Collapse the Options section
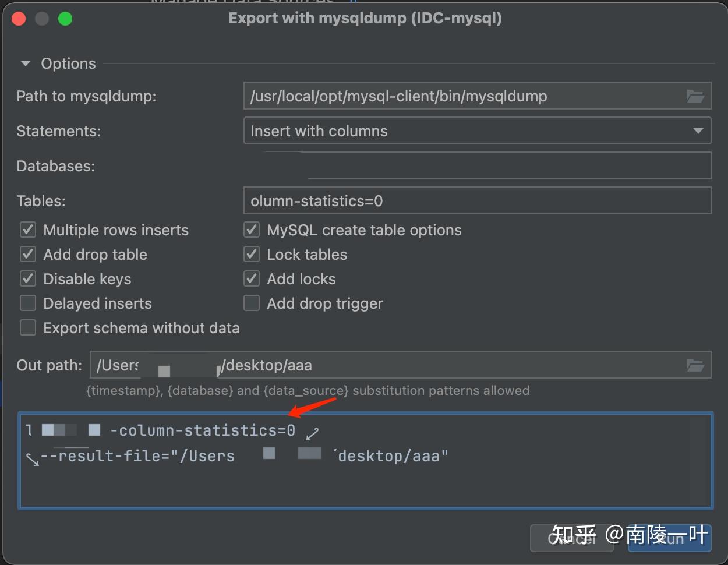728x565 pixels. [x=26, y=63]
